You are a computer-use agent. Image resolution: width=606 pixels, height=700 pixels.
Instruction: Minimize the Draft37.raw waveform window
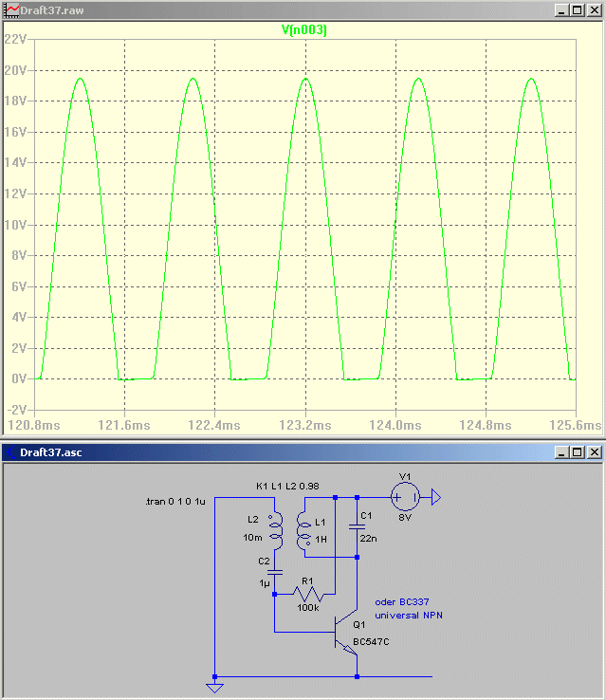(x=561, y=10)
